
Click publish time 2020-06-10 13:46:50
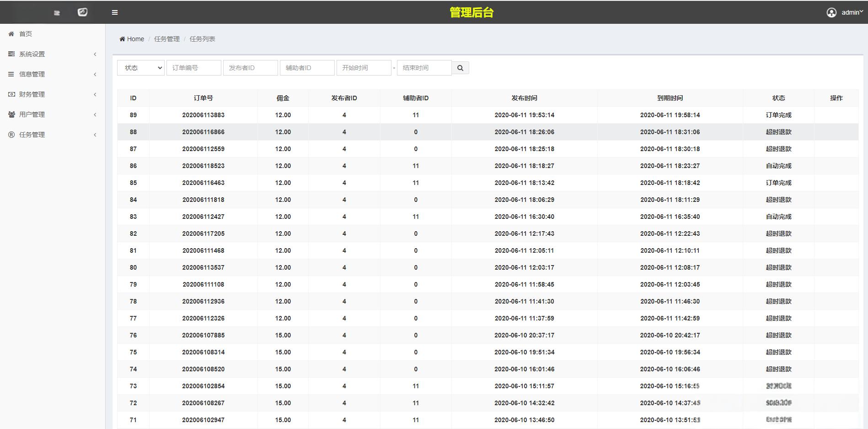click(x=525, y=420)
